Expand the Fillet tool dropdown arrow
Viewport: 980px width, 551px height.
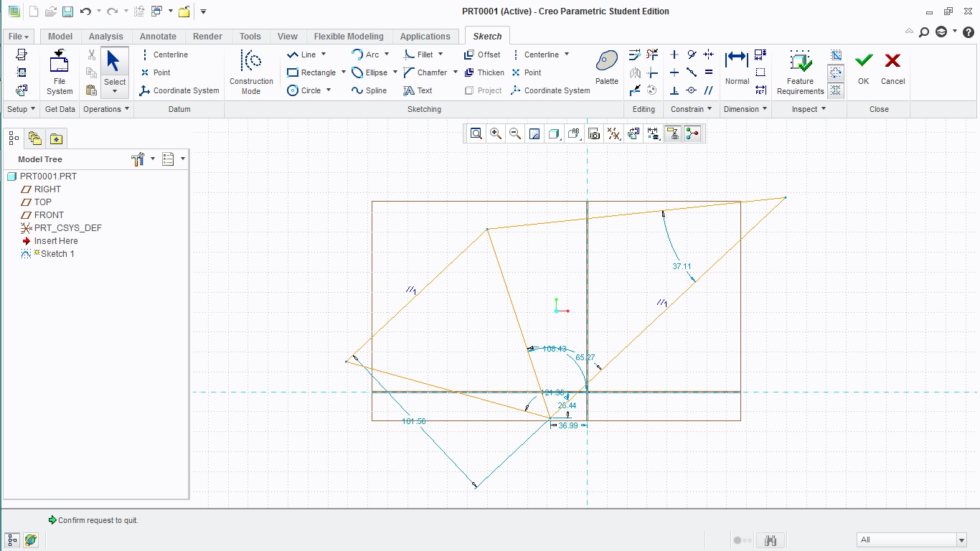click(440, 55)
